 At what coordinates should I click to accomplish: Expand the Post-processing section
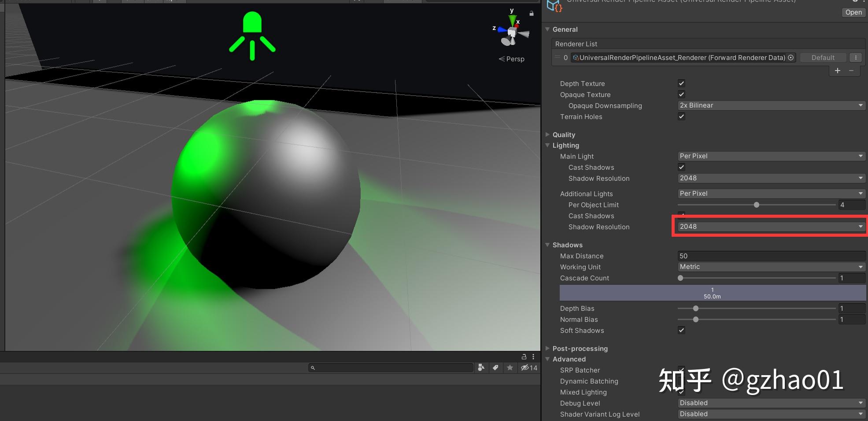point(580,348)
